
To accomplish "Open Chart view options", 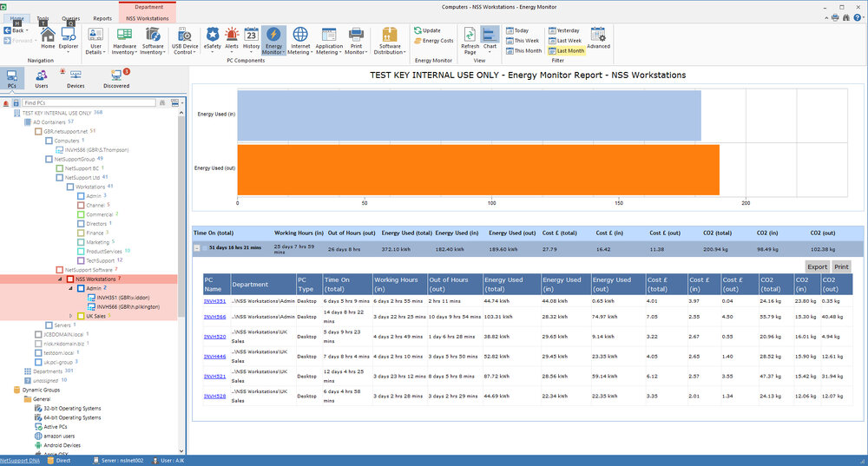I will 490,41.
